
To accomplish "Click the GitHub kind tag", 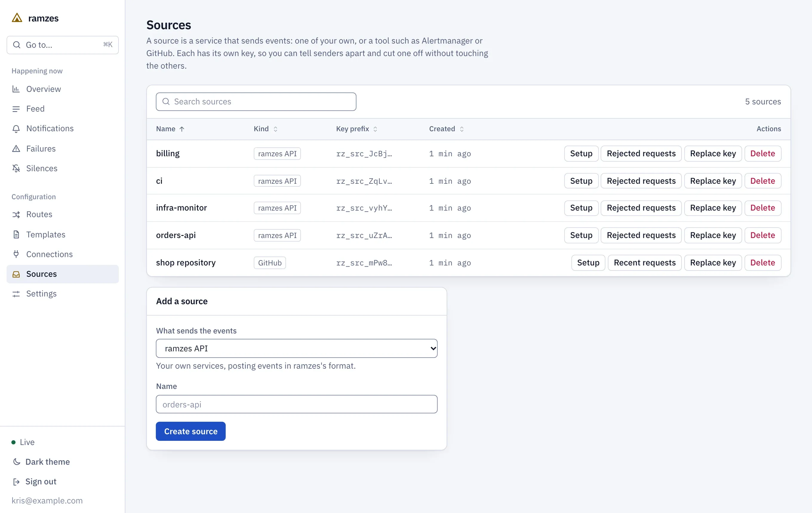I will click(x=270, y=263).
